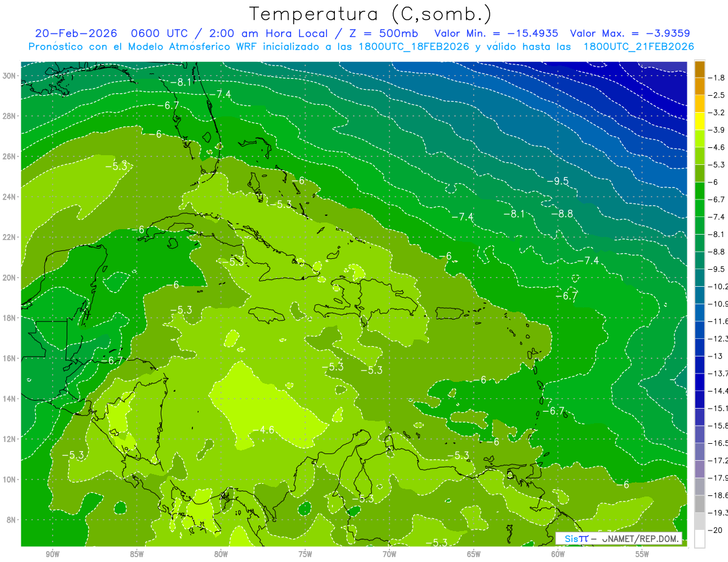Click the "14N" latitude axis label
The width and height of the screenshot is (728, 562).
pyautogui.click(x=10, y=398)
